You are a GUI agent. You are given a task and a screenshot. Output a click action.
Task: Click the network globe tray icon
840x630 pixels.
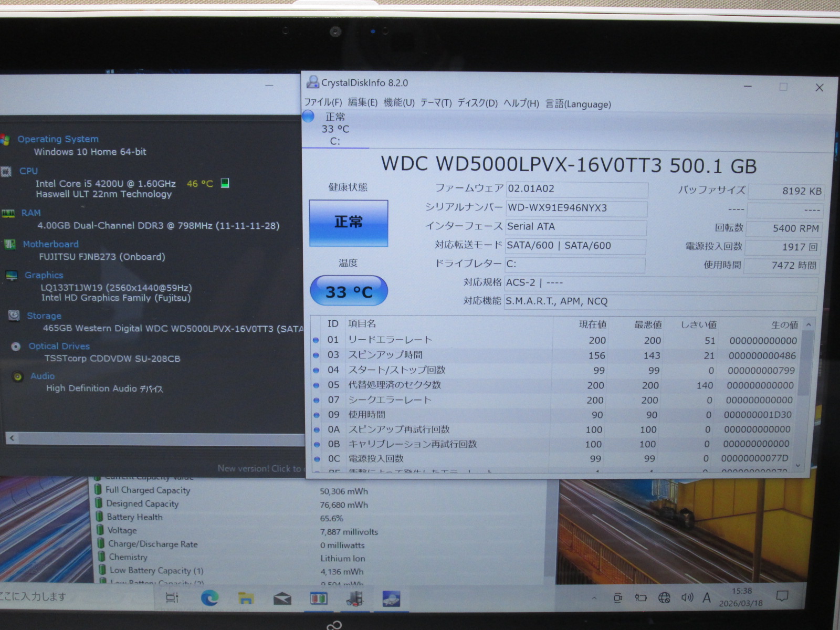[664, 597]
